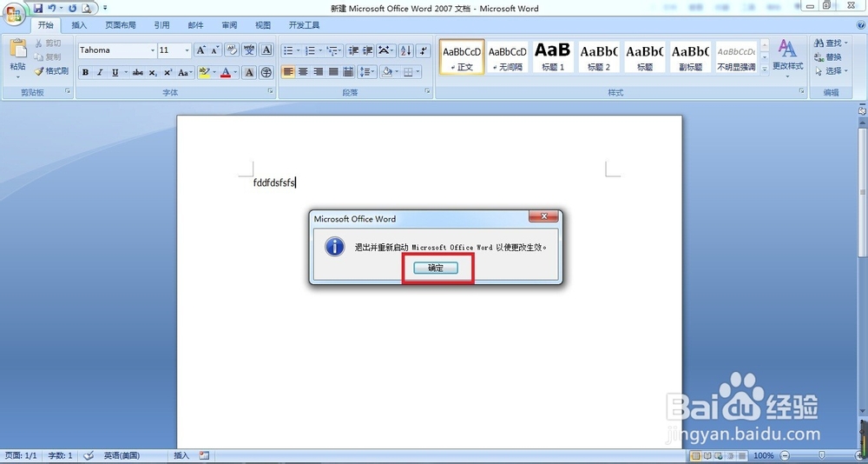Click the 确定 button in the dialog

click(436, 268)
